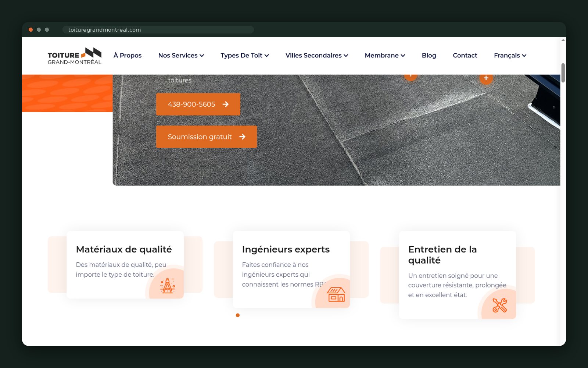Open the Nos Services menu label
The width and height of the screenshot is (588, 368).
[178, 56]
